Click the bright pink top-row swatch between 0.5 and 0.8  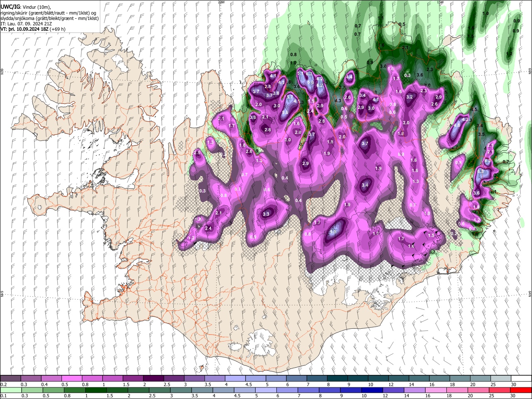pyautogui.click(x=71, y=379)
